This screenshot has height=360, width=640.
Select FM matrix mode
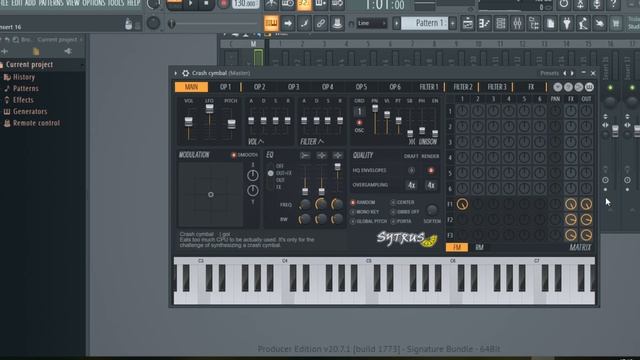(x=457, y=247)
